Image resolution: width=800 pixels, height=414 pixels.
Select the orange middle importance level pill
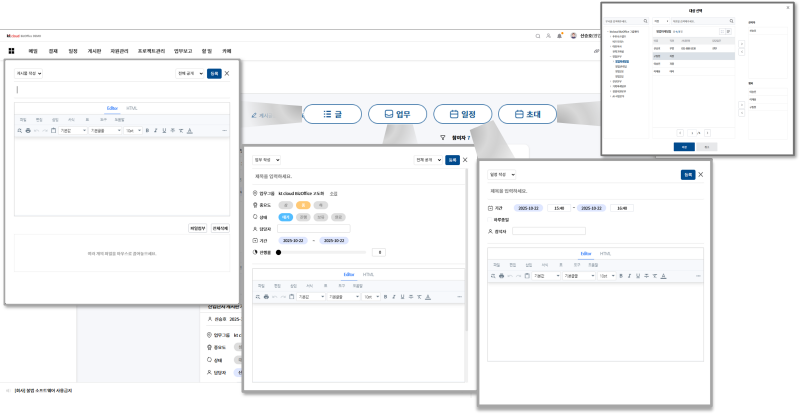(x=300, y=205)
